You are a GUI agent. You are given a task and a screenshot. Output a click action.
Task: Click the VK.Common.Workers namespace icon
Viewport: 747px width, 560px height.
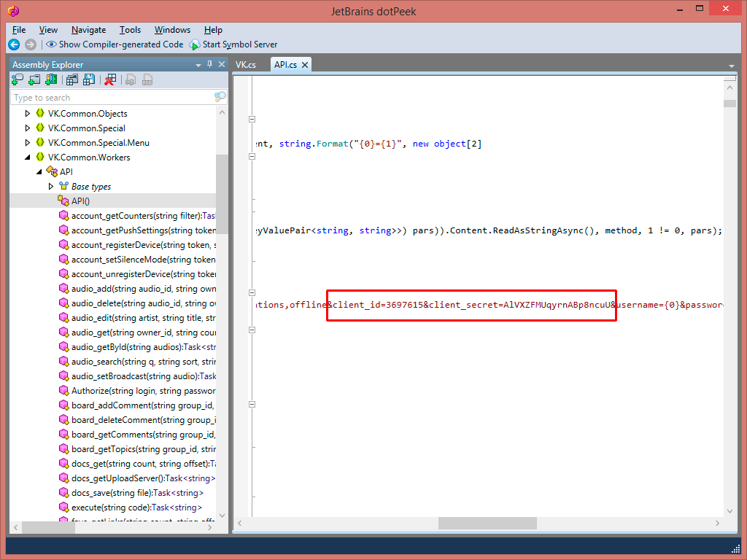[40, 157]
